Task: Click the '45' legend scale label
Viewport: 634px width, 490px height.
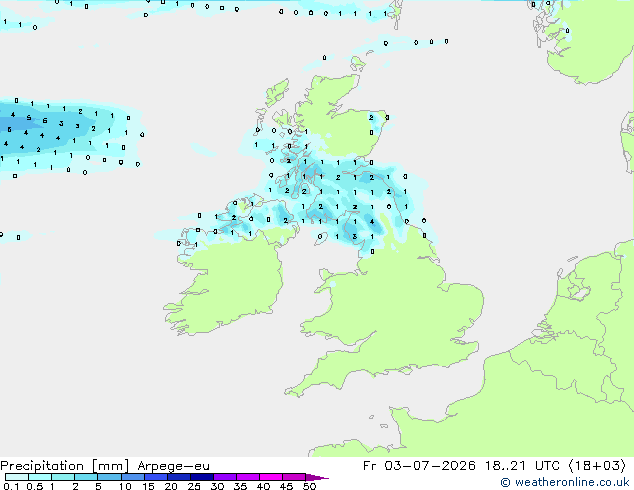Action: pyautogui.click(x=286, y=486)
